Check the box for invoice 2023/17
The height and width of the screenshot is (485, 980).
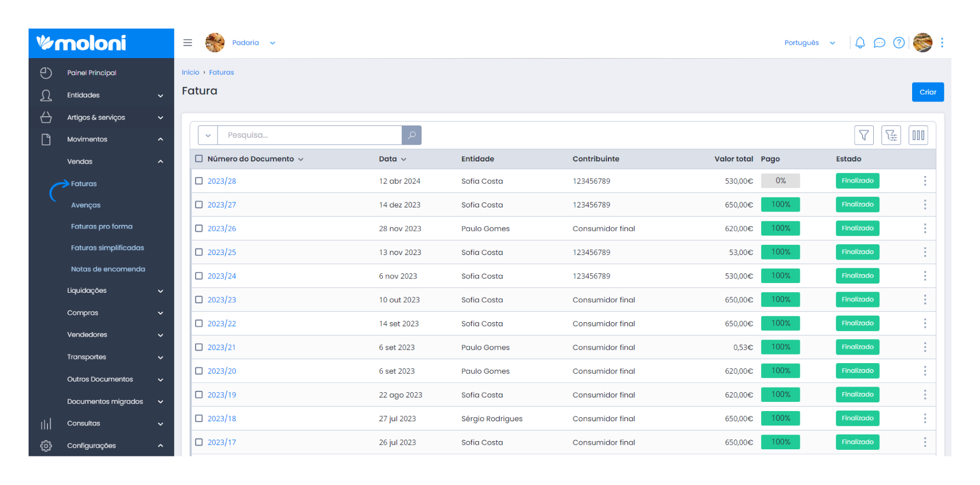(x=199, y=442)
